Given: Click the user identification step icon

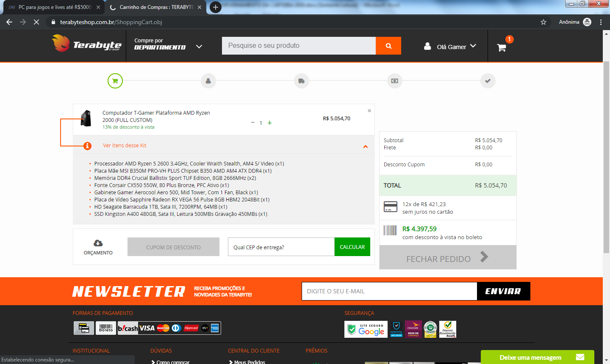Looking at the screenshot, I should tap(208, 81).
